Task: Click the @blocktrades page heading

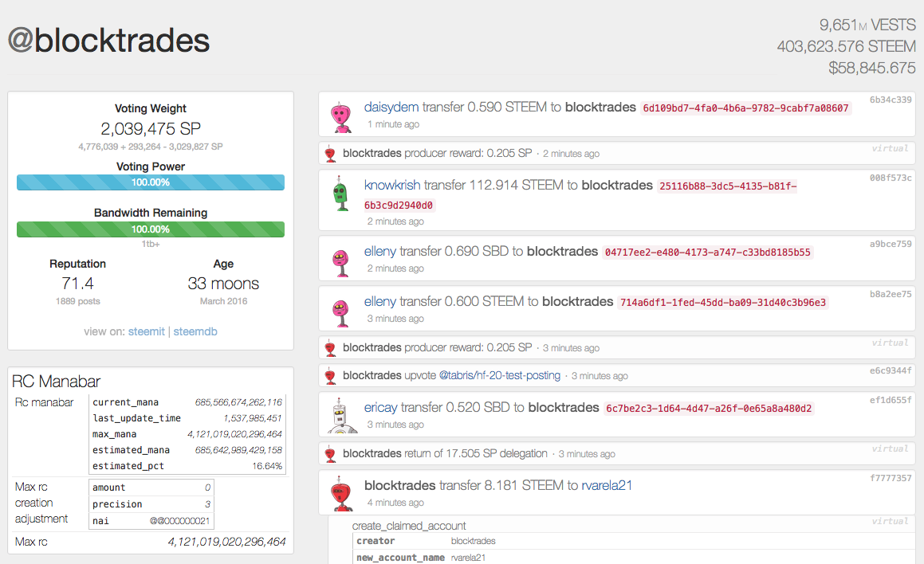Action: [108, 41]
